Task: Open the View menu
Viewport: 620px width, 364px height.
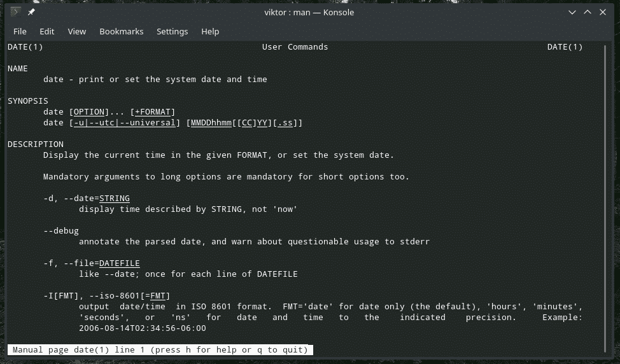Action: pyautogui.click(x=77, y=31)
